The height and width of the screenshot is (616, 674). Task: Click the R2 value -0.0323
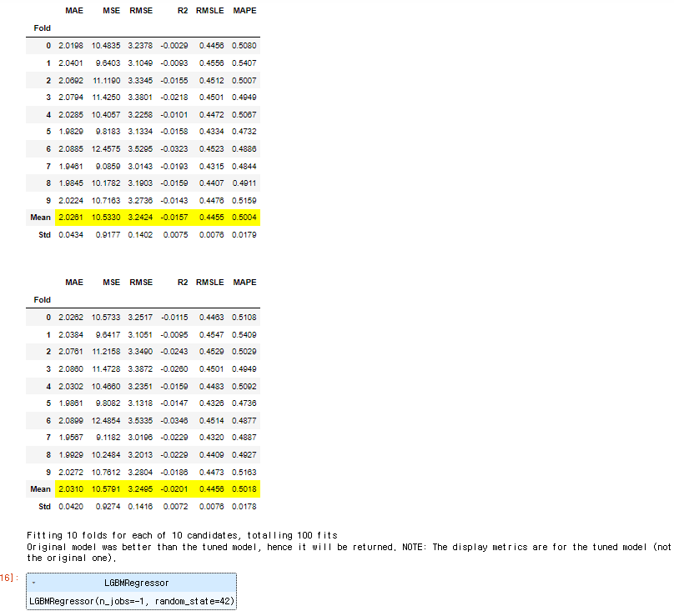point(174,149)
